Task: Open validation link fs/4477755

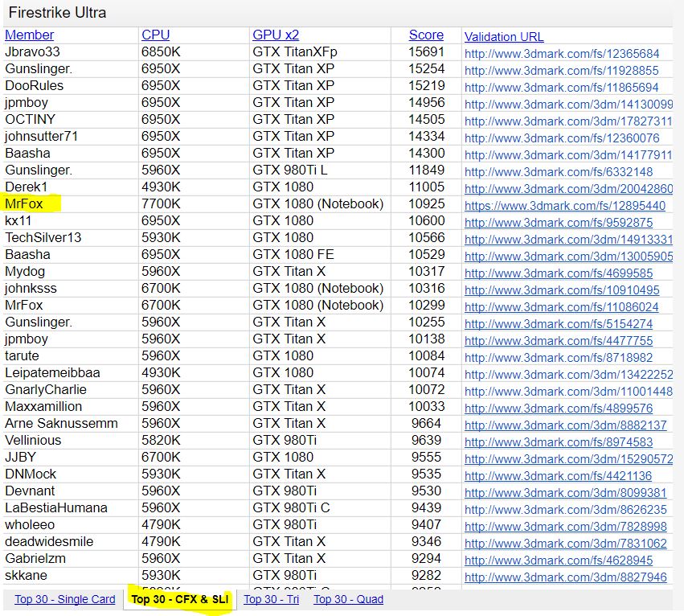Action: tap(559, 341)
